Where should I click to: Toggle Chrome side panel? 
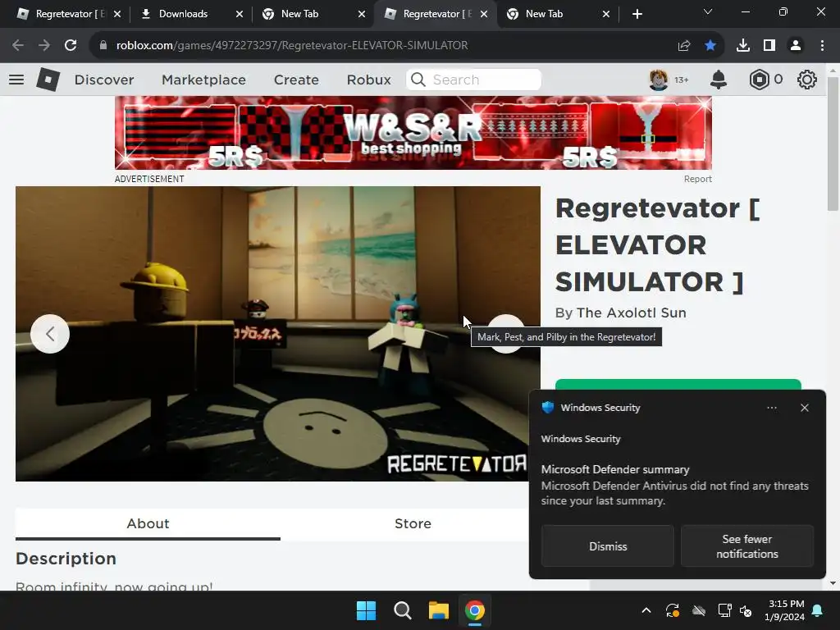tap(769, 45)
